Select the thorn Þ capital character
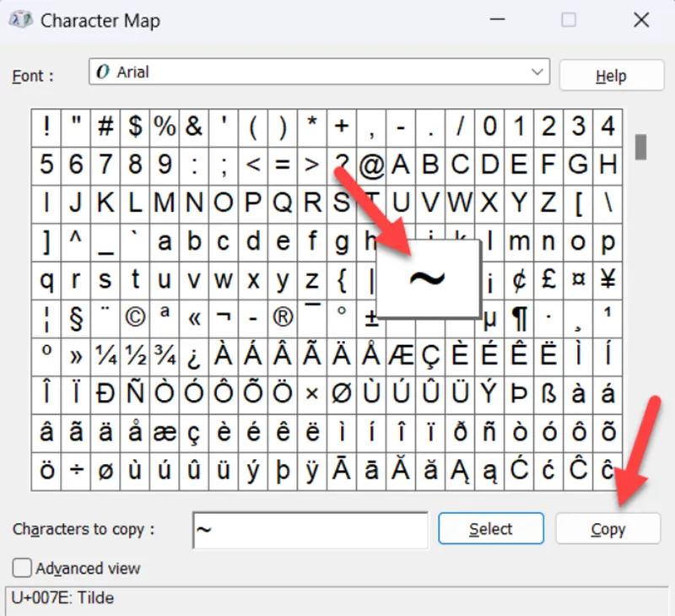The height and width of the screenshot is (616, 675). point(519,395)
